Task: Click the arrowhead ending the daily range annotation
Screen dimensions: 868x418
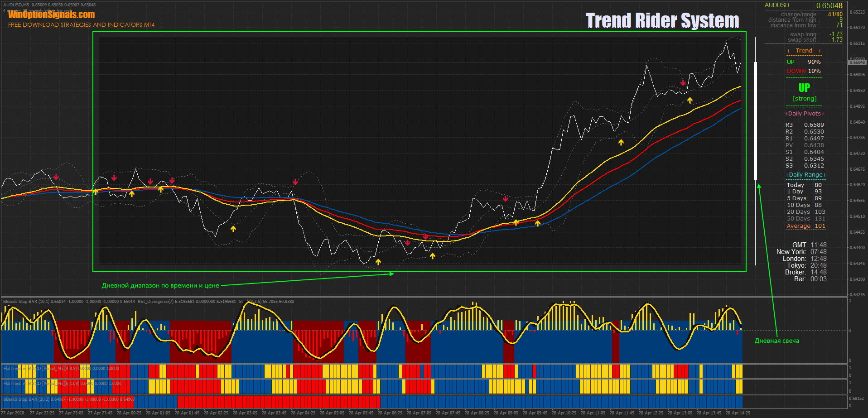Action: [x=391, y=274]
